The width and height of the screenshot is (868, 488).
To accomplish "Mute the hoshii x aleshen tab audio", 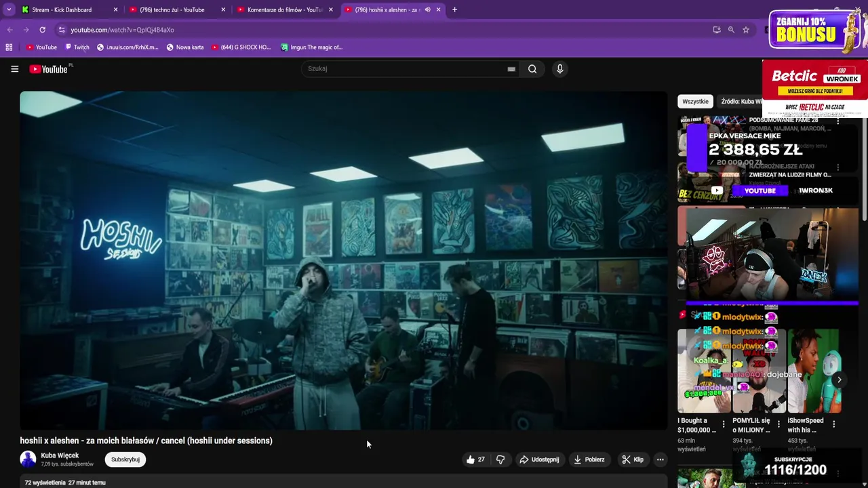I will click(x=427, y=9).
